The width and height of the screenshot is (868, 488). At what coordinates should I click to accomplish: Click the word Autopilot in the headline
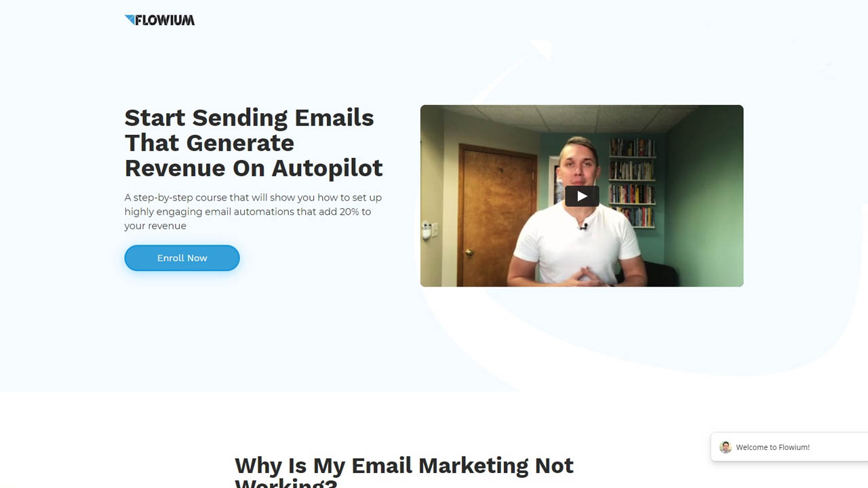328,167
